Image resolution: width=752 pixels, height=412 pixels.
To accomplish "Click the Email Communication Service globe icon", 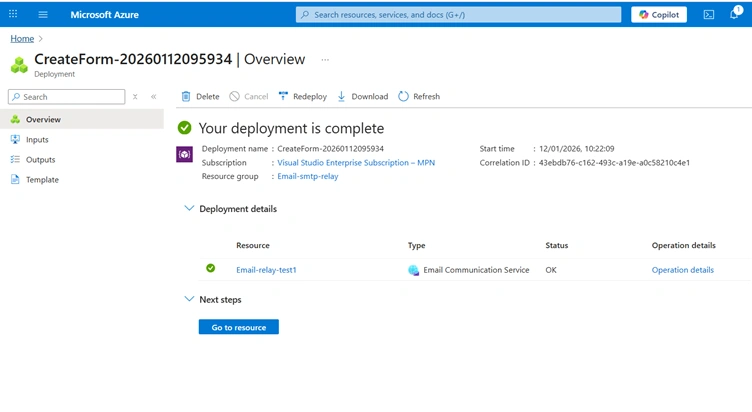I will [x=413, y=270].
